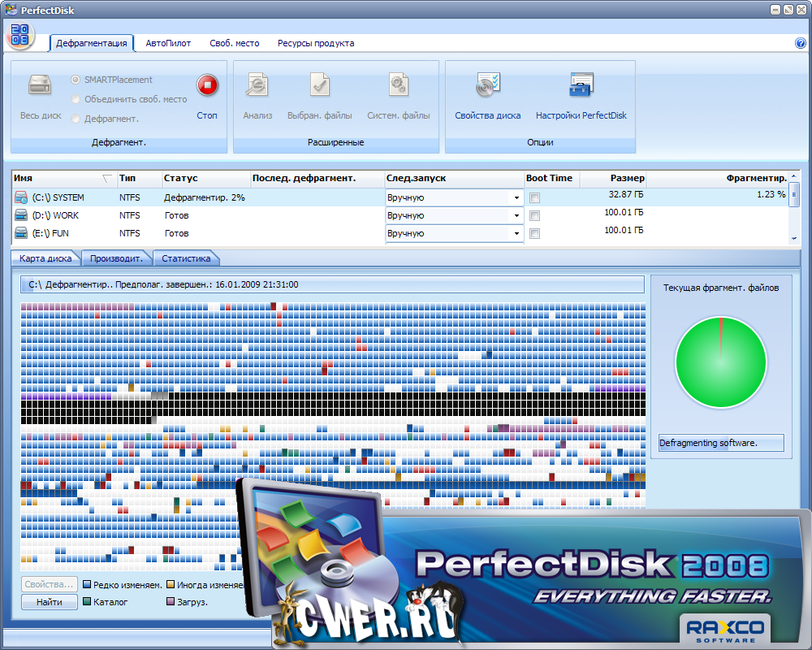This screenshot has height=650, width=812.
Task: Open PerfectDisk Settings (Настройки PerfectDisk) icon
Action: [x=581, y=85]
